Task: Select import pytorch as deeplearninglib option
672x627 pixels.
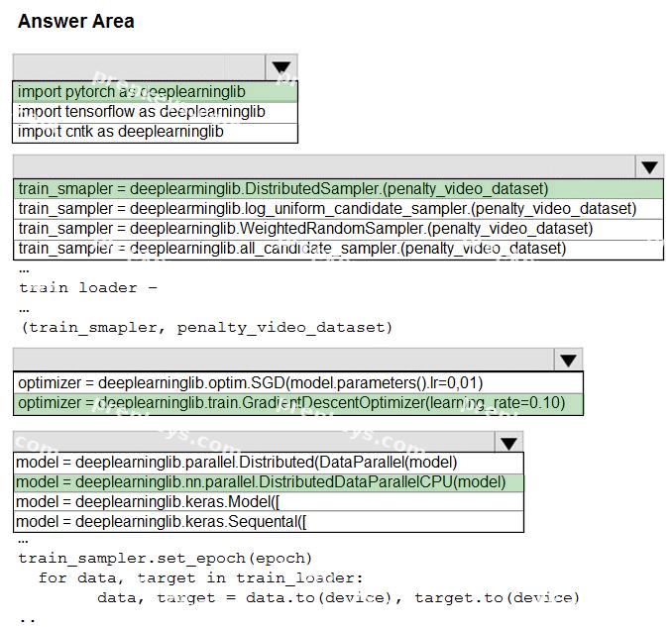Action: click(155, 92)
